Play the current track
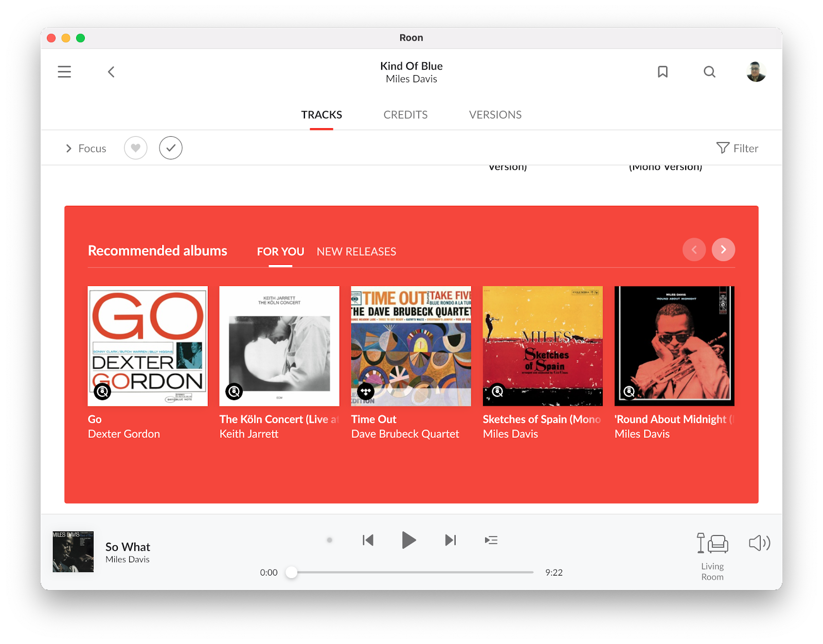The height and width of the screenshot is (644, 823). coord(409,540)
